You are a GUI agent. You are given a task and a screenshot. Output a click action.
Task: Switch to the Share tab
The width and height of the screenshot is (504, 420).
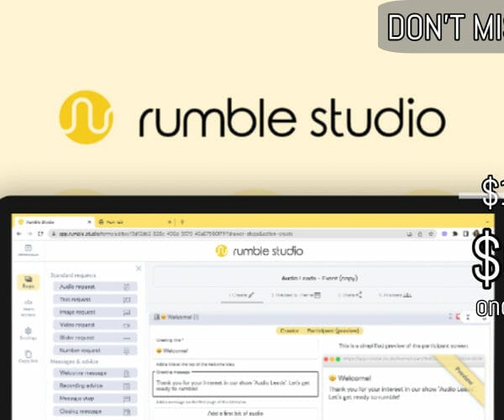[349, 295]
